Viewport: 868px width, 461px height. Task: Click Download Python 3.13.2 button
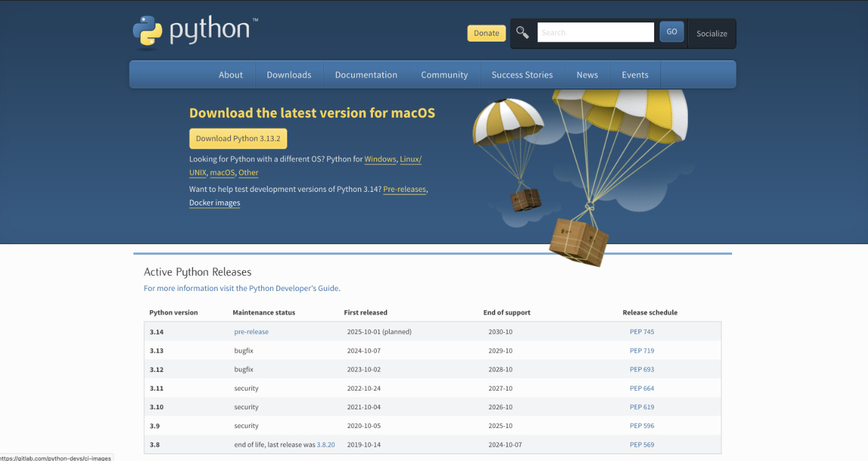(238, 138)
